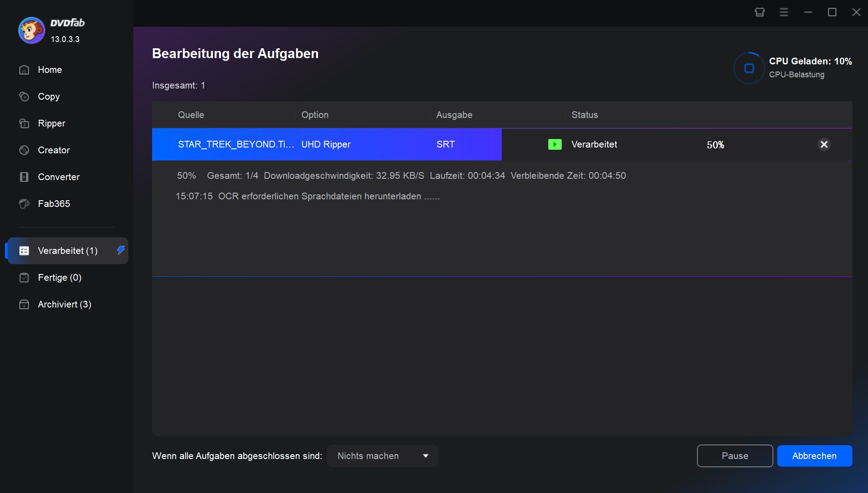Select the STAR_TREK_BEYOND.Ti... source cell

236,144
